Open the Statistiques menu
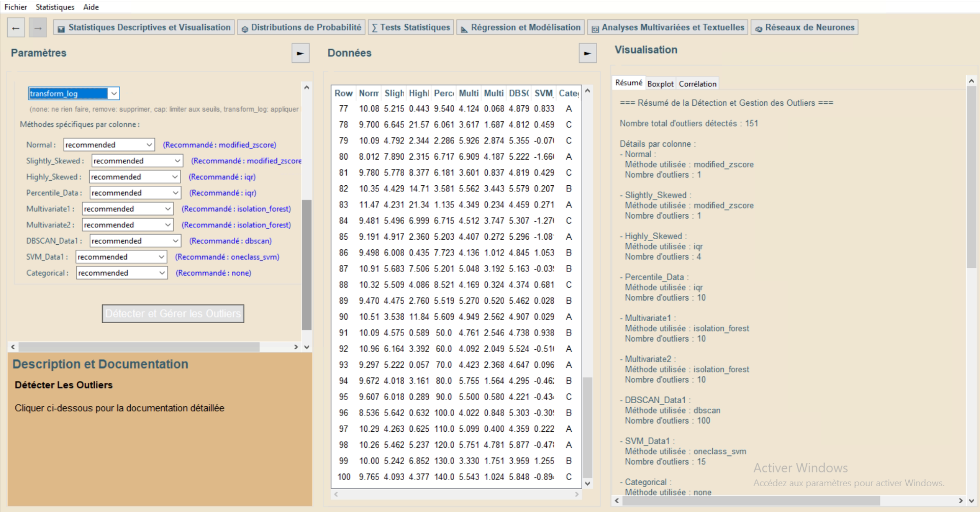This screenshot has width=980, height=512. [55, 7]
